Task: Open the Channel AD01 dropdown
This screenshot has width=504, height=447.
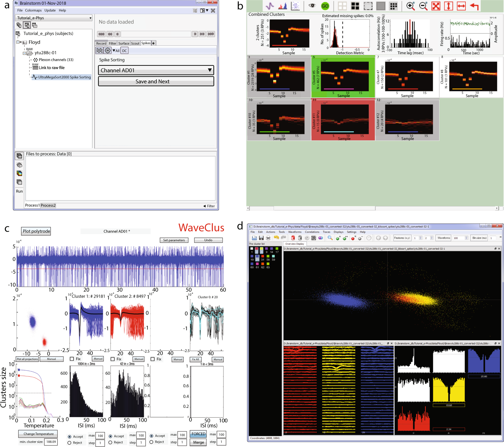Action: (x=156, y=70)
